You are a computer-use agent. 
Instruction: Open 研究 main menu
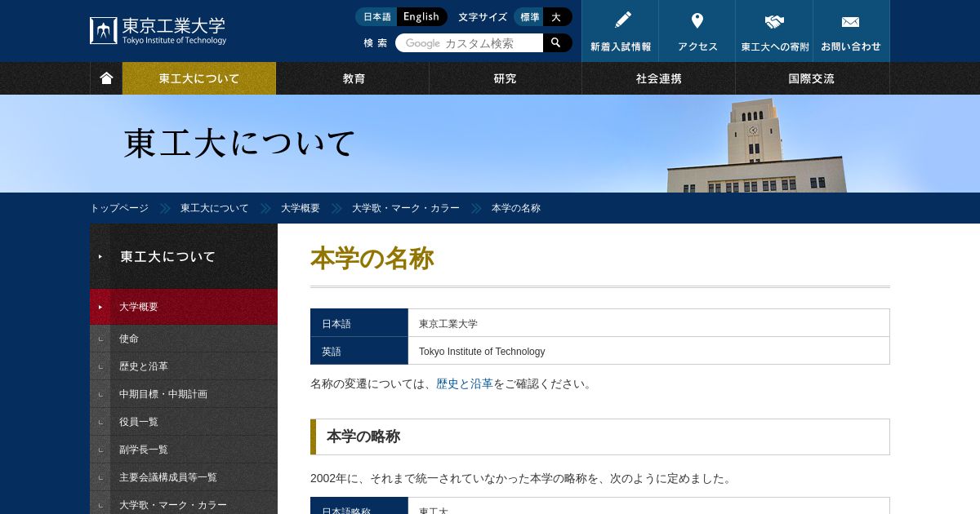point(506,78)
